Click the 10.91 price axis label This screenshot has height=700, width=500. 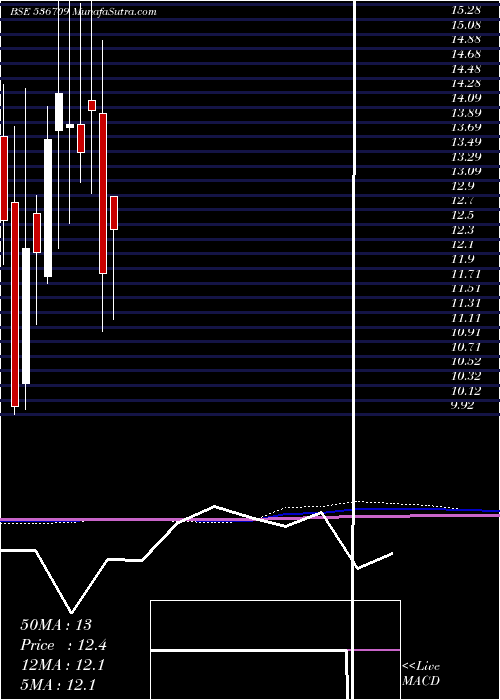click(x=466, y=332)
